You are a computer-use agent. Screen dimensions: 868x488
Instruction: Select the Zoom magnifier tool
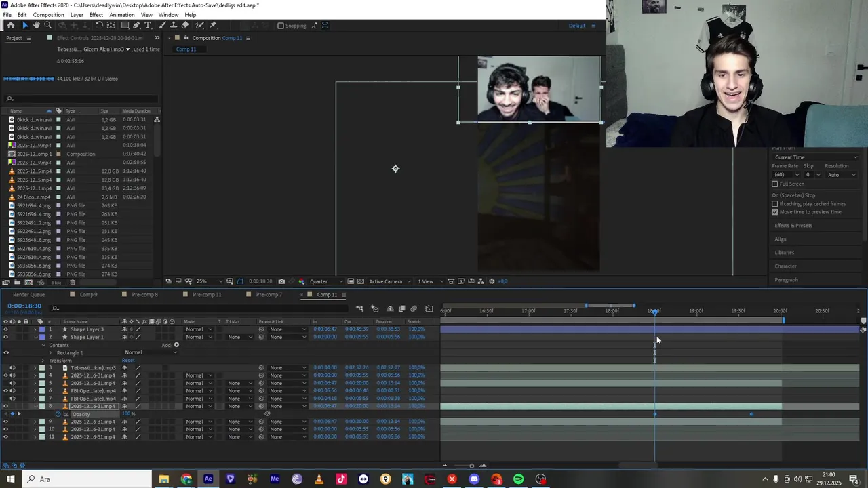(47, 25)
